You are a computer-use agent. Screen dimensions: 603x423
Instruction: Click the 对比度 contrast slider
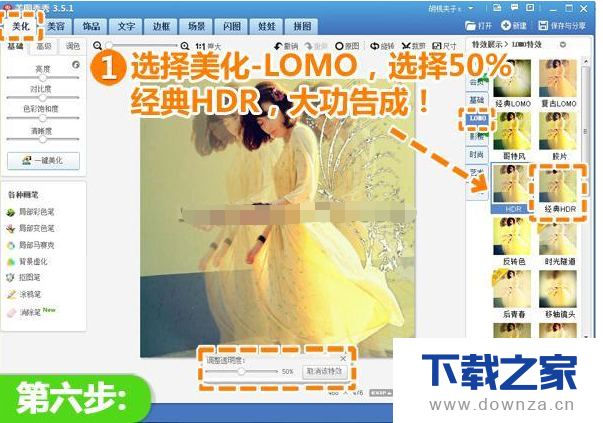43,98
